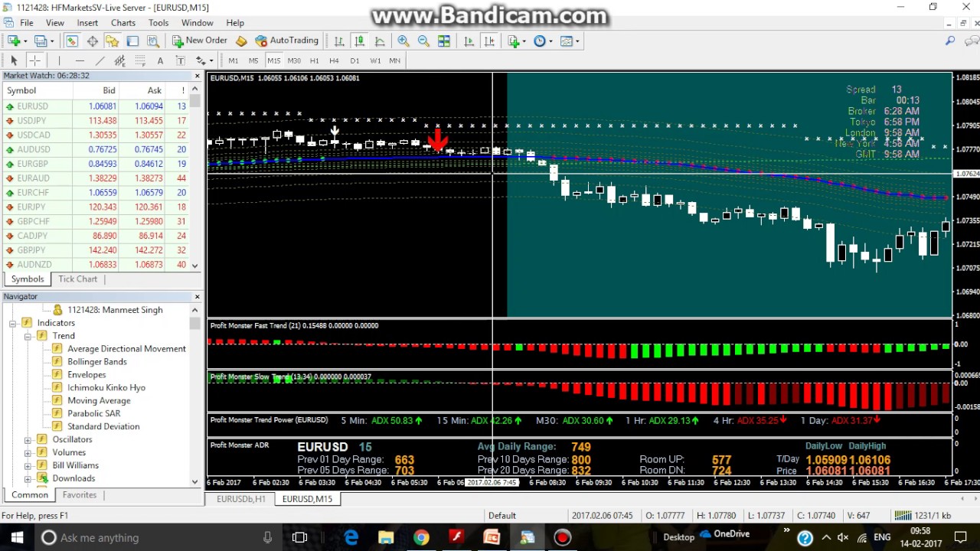Draw a vertical line tool

[x=59, y=60]
